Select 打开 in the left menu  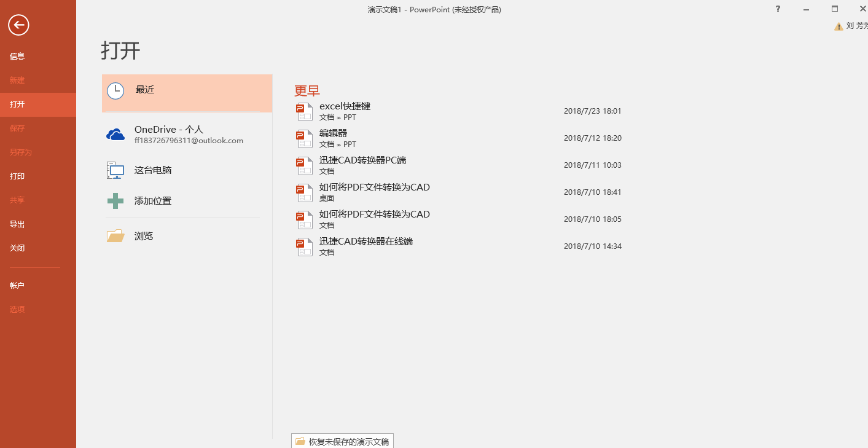(x=38, y=104)
